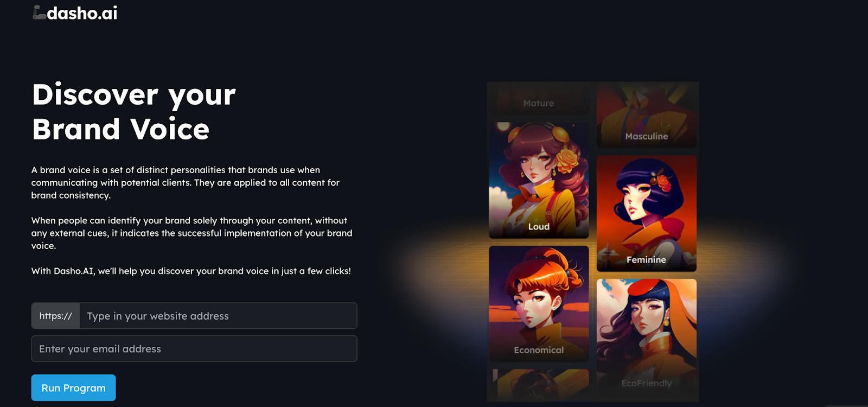Click the Loud text label
Screen dimensions: 868x407
click(x=539, y=227)
